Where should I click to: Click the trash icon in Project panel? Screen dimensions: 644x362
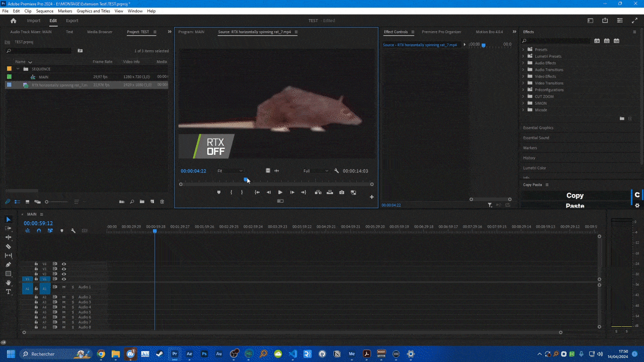pos(162,202)
